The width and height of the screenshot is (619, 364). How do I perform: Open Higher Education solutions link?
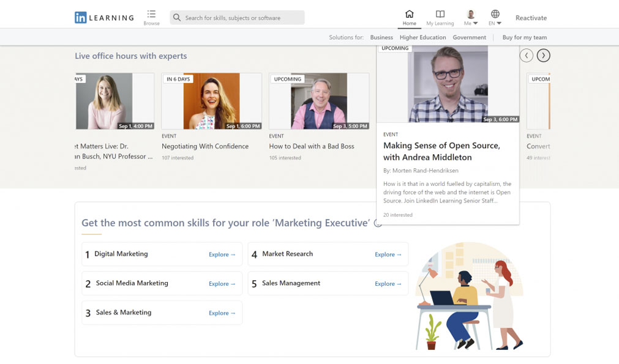pyautogui.click(x=423, y=37)
